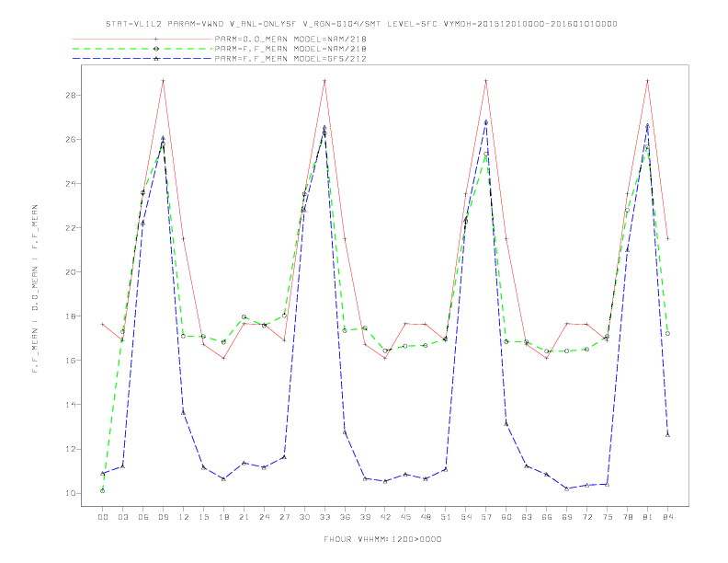Click x-axis tick label 00
Image resolution: width=728 pixels, height=563 pixels.
click(103, 517)
